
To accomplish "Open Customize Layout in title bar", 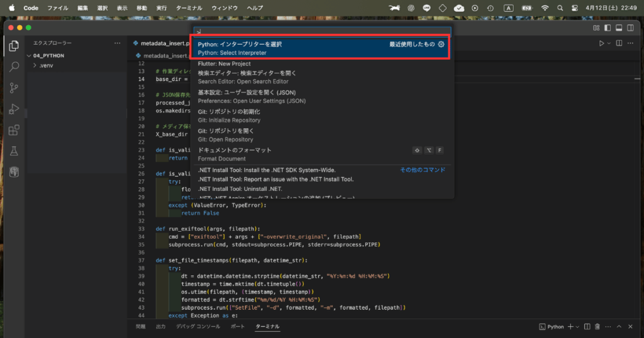I will [596, 28].
